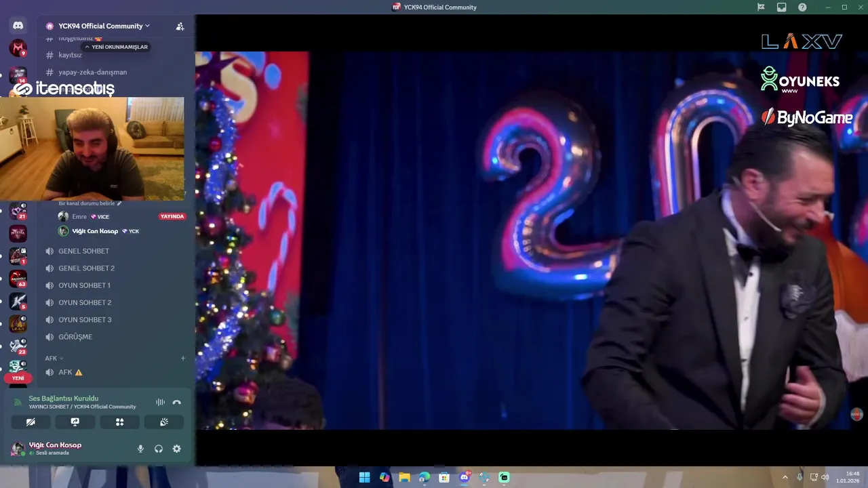Open the server header YCK94 Official Community dropdown
This screenshot has height=488, width=868.
tap(98, 26)
